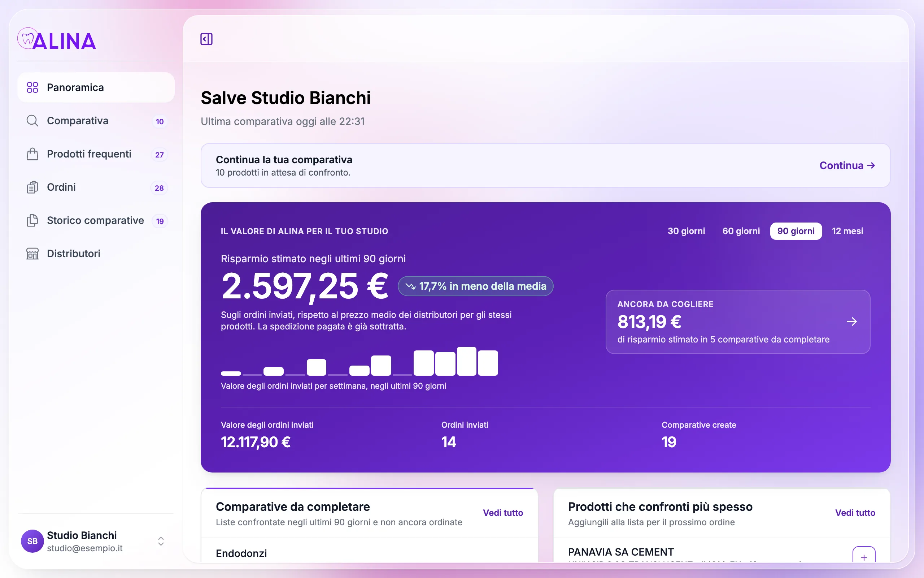Click Vedi tutto for Prodotti che confronti
The width and height of the screenshot is (924, 578).
point(855,513)
